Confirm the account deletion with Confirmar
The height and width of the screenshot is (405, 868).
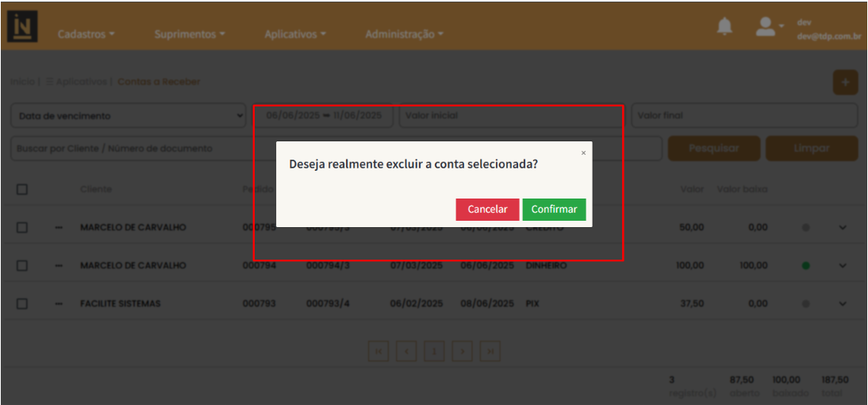[x=554, y=210]
